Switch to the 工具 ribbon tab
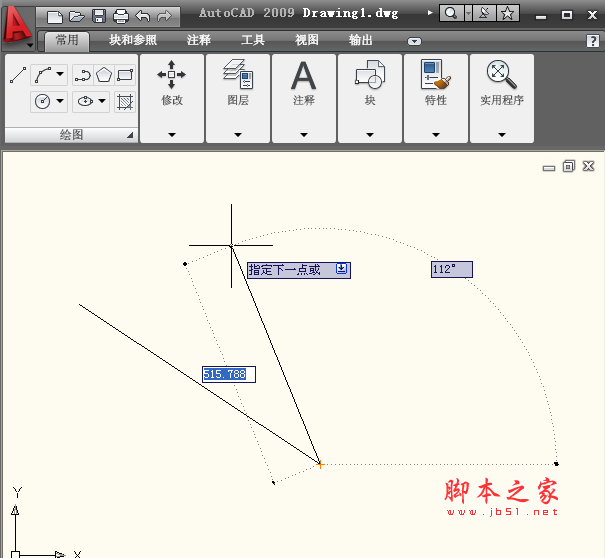This screenshot has height=558, width=605. coord(253,40)
